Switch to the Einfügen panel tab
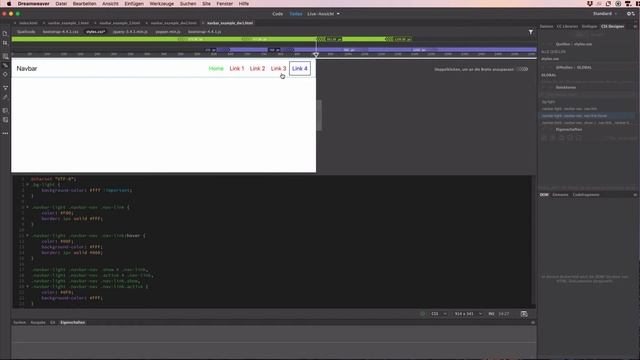 point(589,27)
